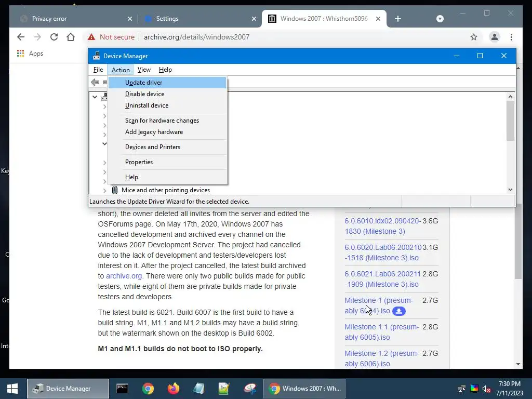Image resolution: width=532 pixels, height=399 pixels.
Task: Click Chrome's forward navigation arrow
Action: pyautogui.click(x=37, y=37)
